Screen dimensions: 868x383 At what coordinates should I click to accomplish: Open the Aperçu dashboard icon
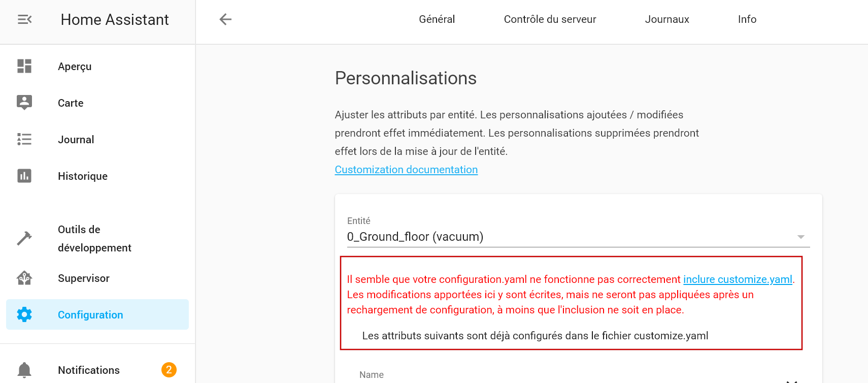24,66
